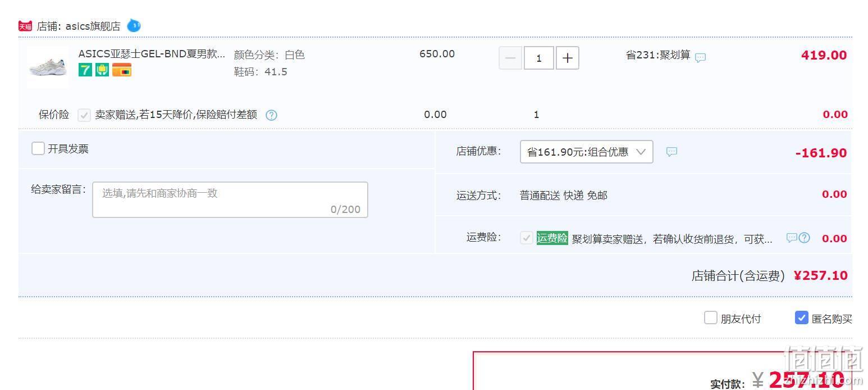Check the 朋友代付 option
The width and height of the screenshot is (868, 390).
(711, 318)
